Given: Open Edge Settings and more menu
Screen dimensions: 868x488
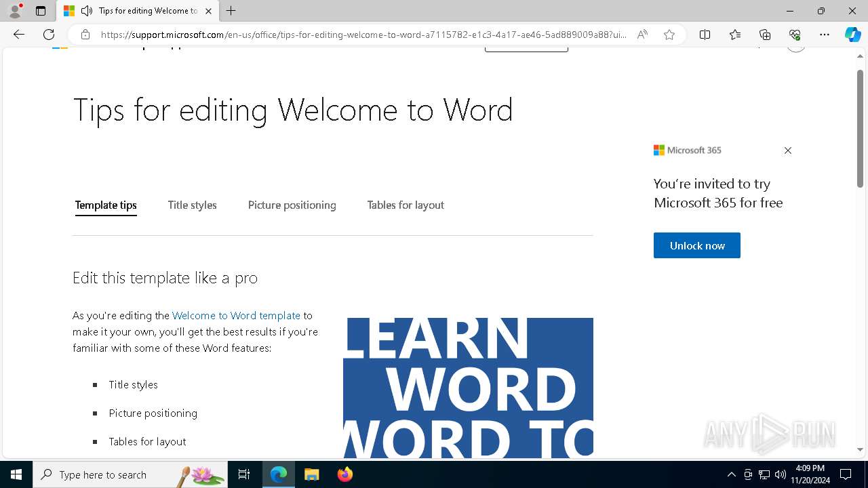Looking at the screenshot, I should 825,35.
